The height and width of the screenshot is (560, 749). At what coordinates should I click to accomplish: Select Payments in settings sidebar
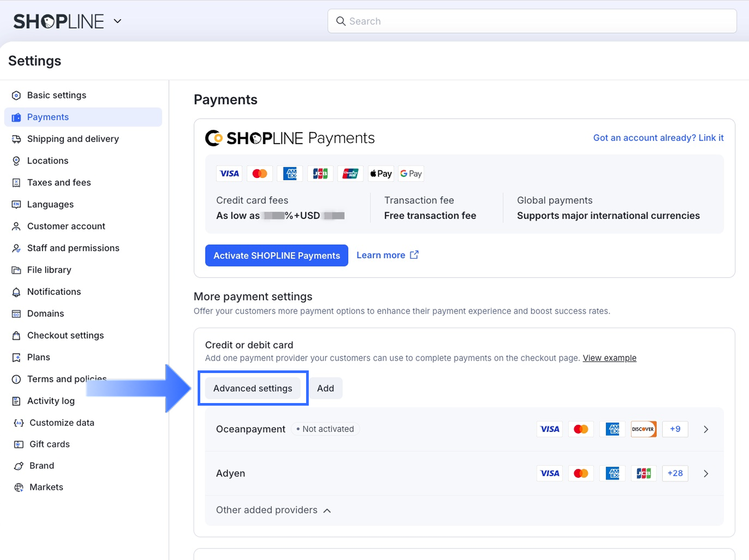point(83,117)
